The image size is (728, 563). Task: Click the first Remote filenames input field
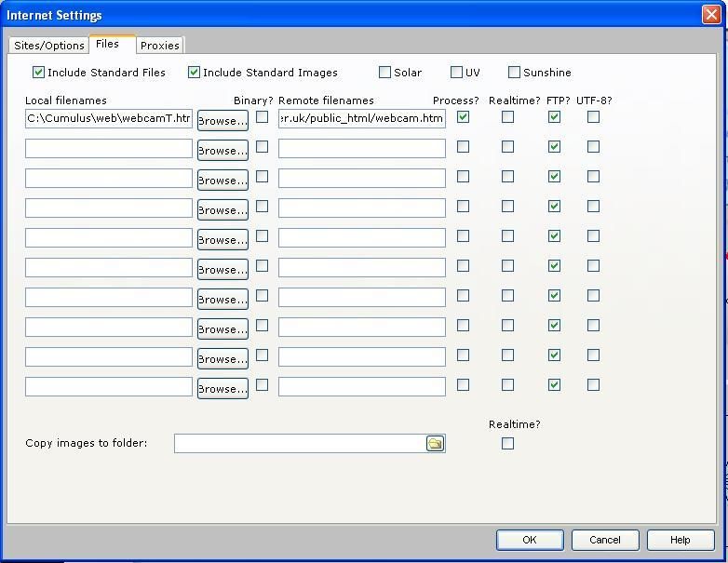(361, 118)
